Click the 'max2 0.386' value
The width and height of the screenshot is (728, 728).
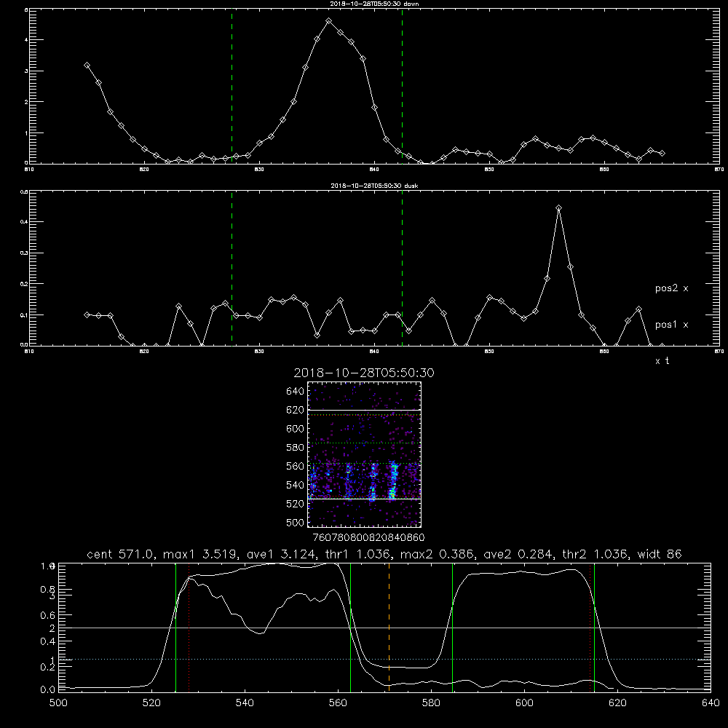pyautogui.click(x=437, y=554)
